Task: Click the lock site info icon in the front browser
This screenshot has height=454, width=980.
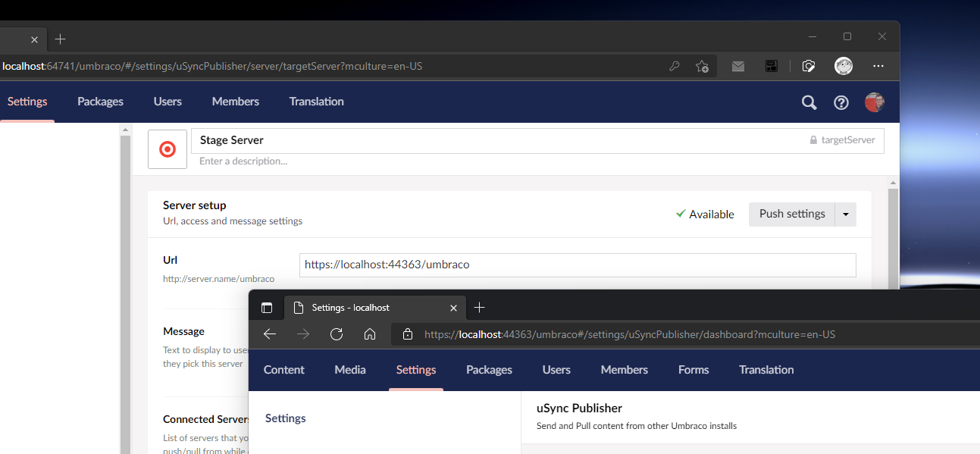Action: 408,334
